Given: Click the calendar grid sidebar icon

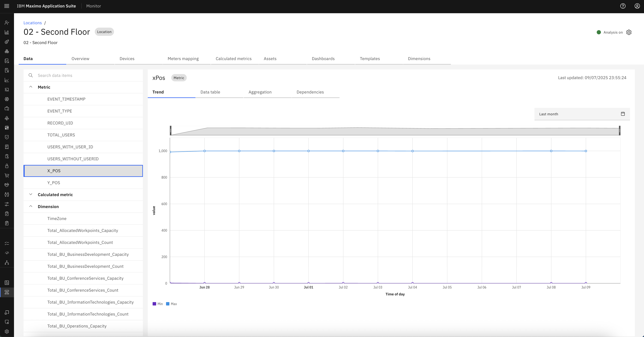Looking at the screenshot, I should tap(7, 127).
